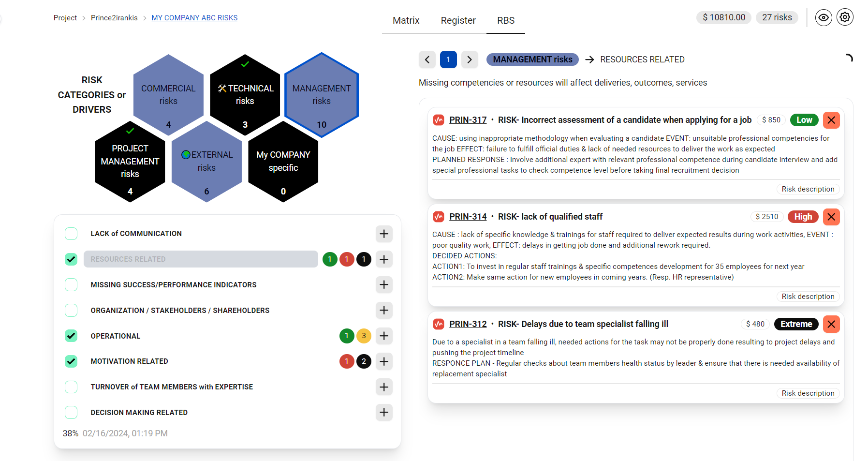Click Risk description on PRIN-317 card
Image resolution: width=868 pixels, height=461 pixels.
[x=808, y=189]
